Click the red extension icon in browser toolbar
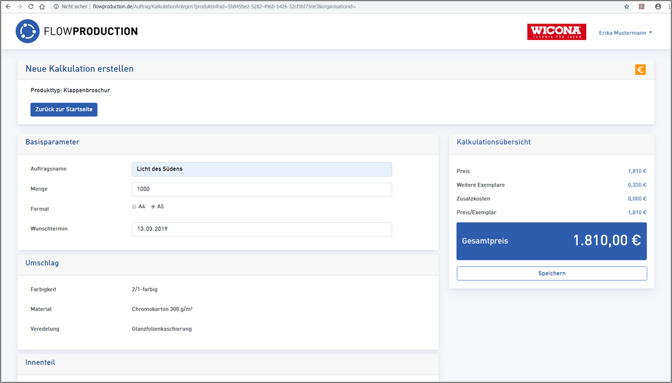This screenshot has height=383, width=672. [x=642, y=6]
